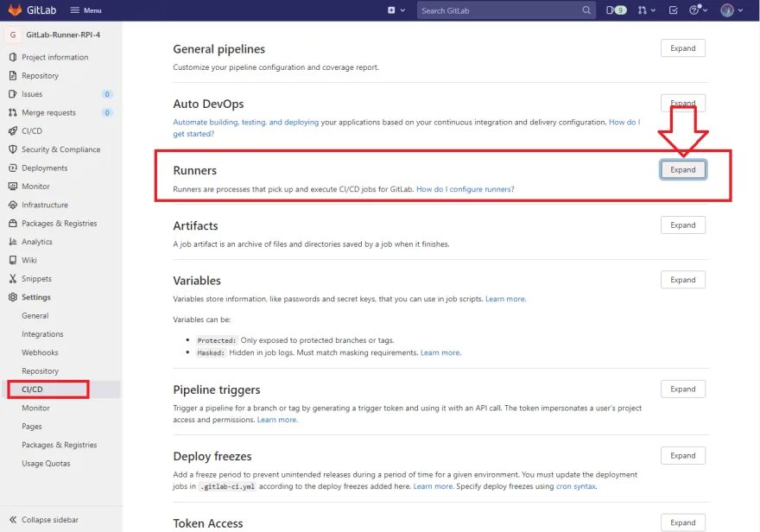Viewport: 760px width, 532px height.
Task: Open Packages & Registries under Settings
Action: pyautogui.click(x=59, y=445)
